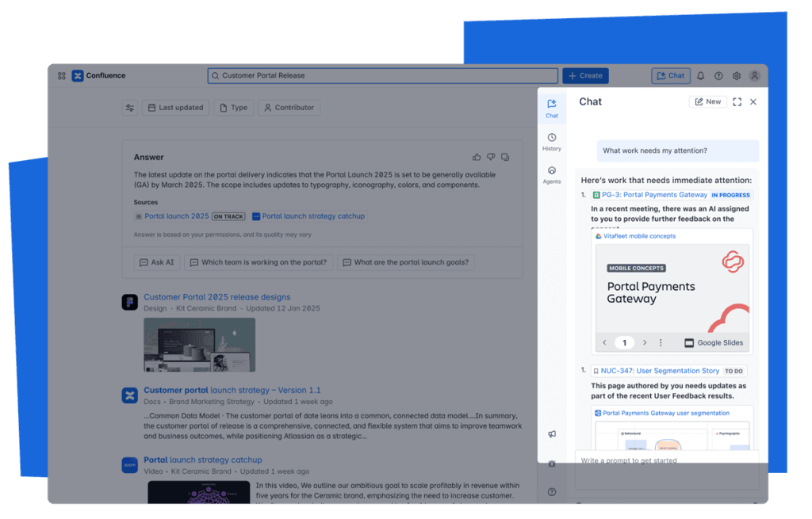Click the Ask AI button
Image resolution: width=812 pixels, height=519 pixels.
(157, 262)
